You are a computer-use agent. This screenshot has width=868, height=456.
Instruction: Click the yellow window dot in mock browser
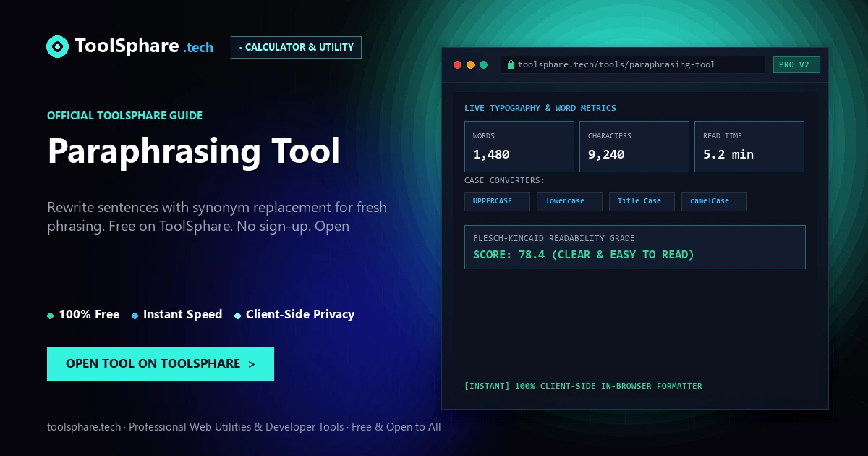(x=470, y=65)
